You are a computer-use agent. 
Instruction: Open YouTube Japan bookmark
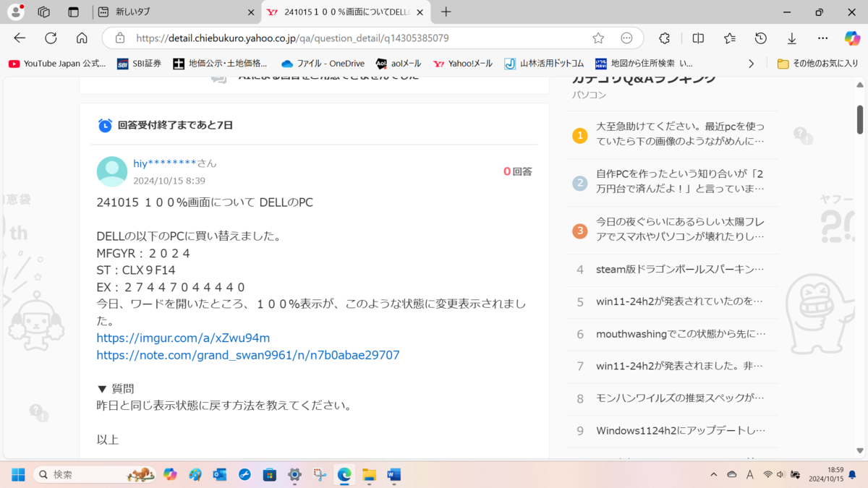pos(57,64)
